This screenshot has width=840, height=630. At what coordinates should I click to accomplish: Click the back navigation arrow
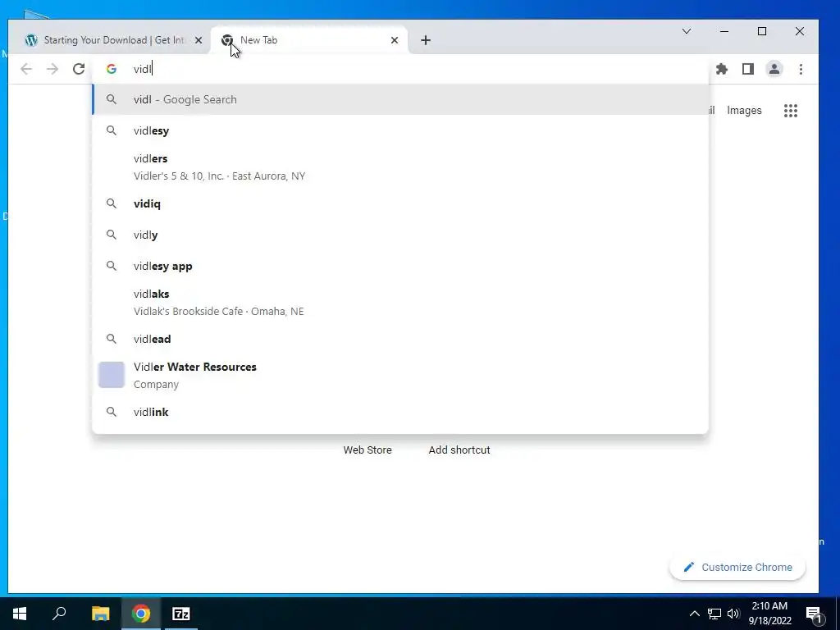point(26,69)
